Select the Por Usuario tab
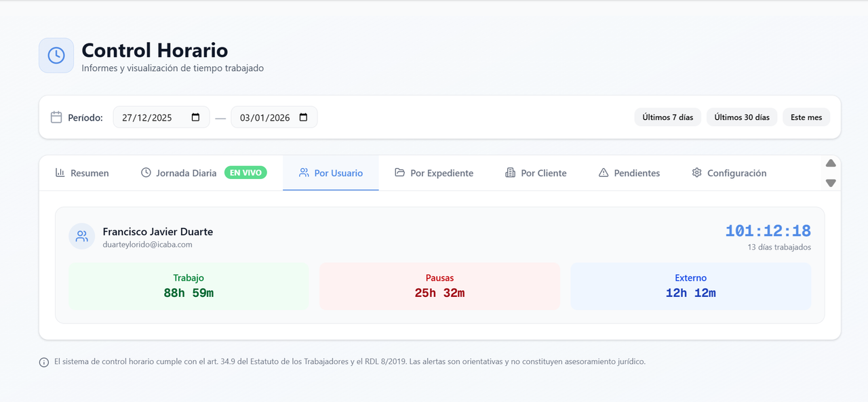This screenshot has width=868, height=402. (x=331, y=173)
